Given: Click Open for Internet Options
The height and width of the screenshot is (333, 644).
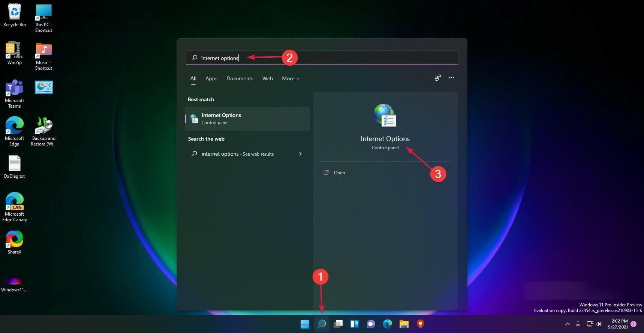Looking at the screenshot, I should pos(339,173).
